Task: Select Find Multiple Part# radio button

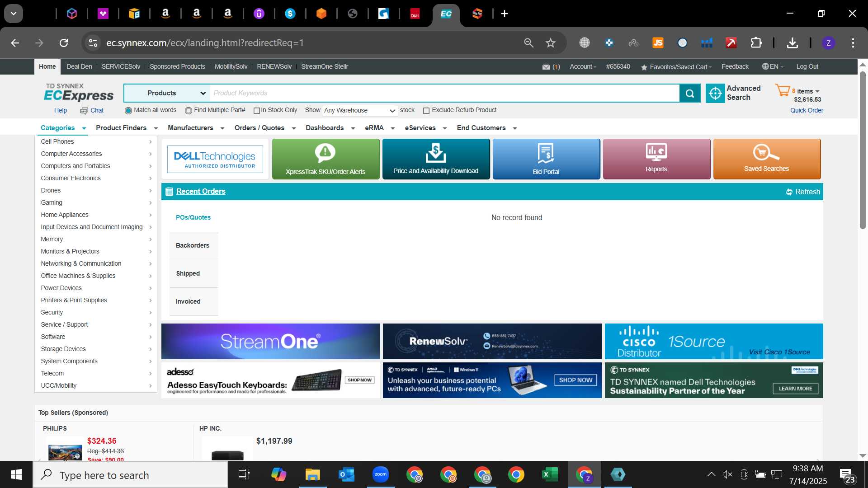Action: click(189, 111)
